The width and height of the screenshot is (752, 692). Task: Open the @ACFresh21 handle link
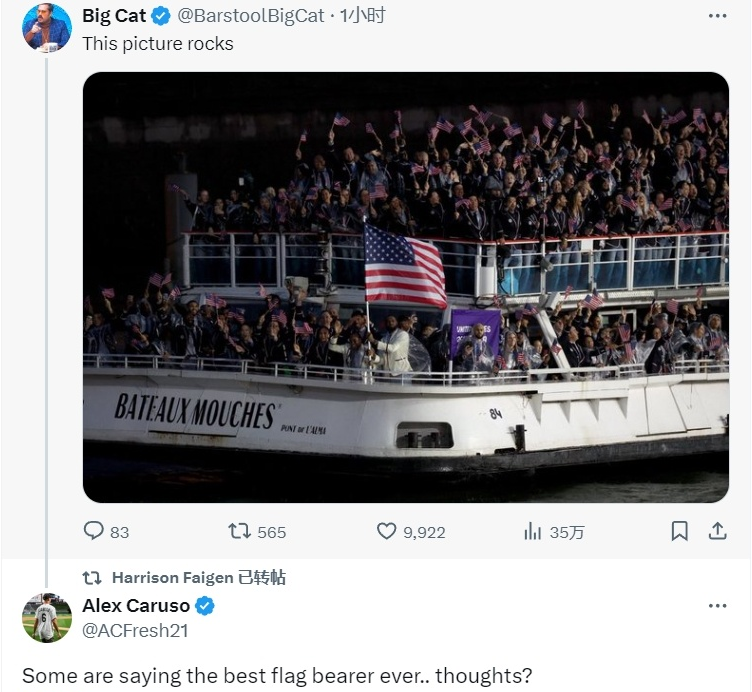coord(135,630)
